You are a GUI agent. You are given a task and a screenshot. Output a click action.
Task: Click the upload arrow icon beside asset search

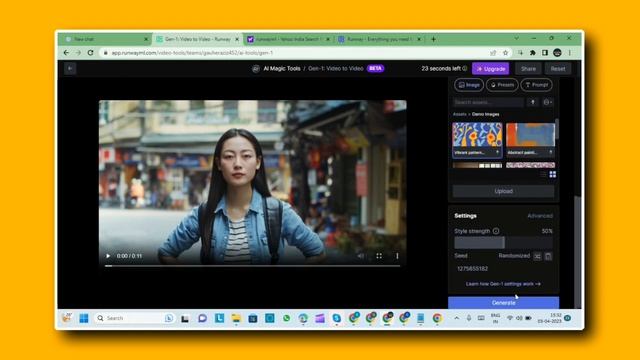533,102
